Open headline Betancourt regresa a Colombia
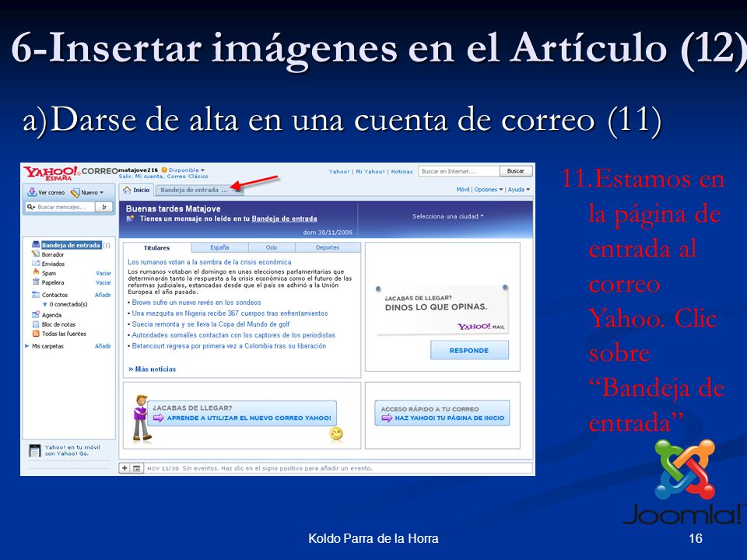Image resolution: width=747 pixels, height=560 pixels. 229,346
